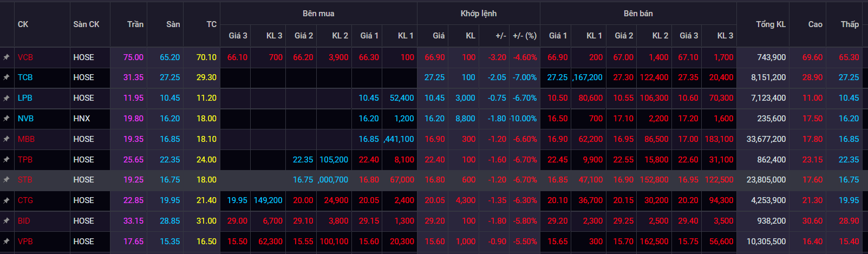The height and width of the screenshot is (254, 868).
Task: Open the VCB ticker symbol
Action: (x=25, y=57)
